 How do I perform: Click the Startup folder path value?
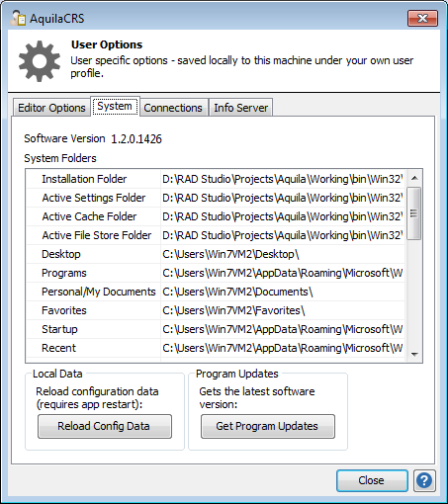click(x=283, y=329)
